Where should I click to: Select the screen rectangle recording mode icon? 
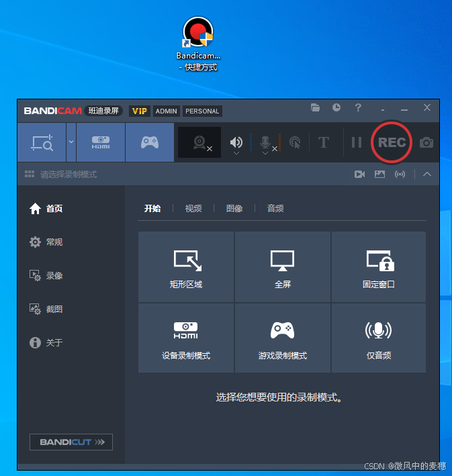[42, 142]
